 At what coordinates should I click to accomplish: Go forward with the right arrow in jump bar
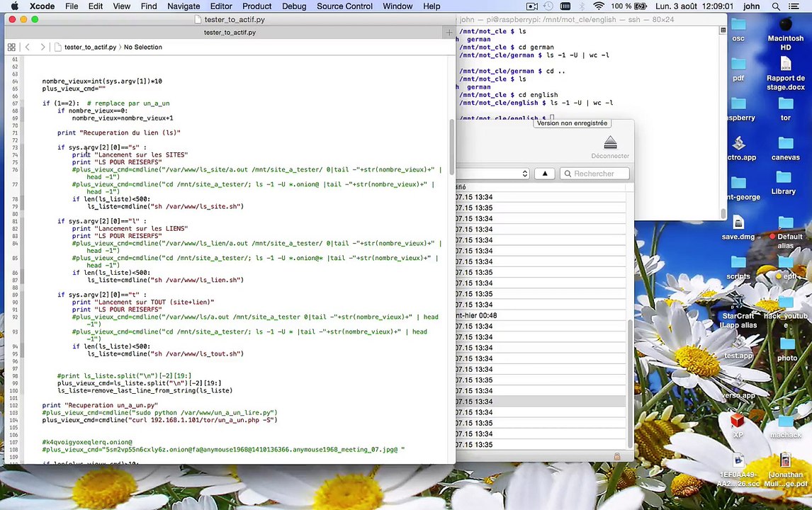click(x=43, y=47)
